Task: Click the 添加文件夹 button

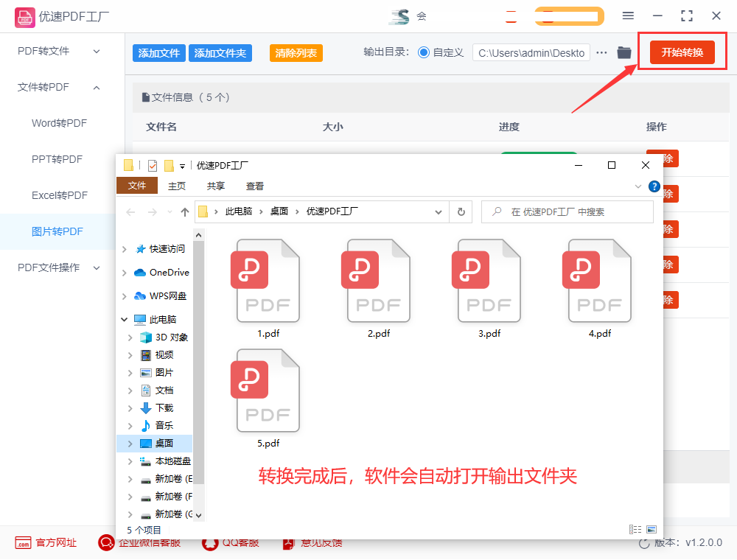Action: coord(220,53)
